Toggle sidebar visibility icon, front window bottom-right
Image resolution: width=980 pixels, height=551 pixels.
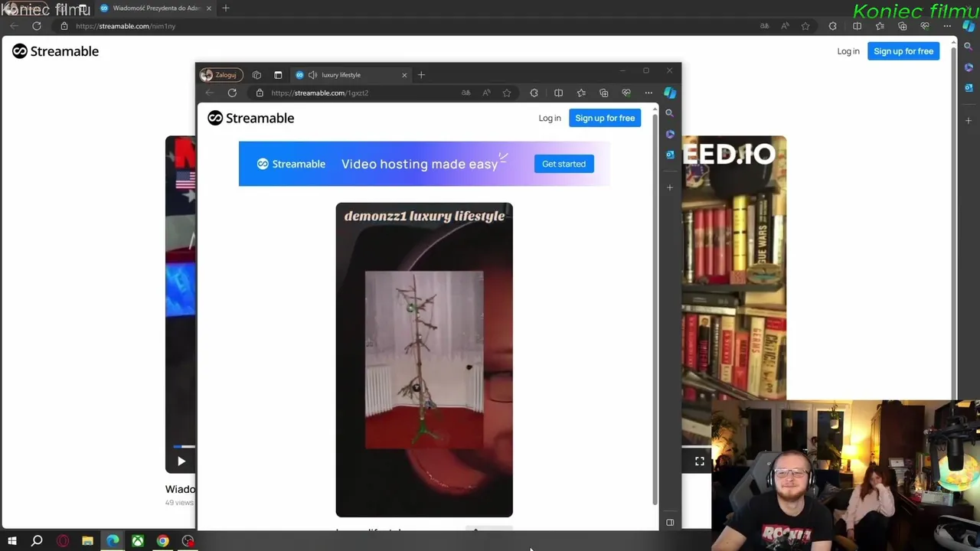[670, 522]
